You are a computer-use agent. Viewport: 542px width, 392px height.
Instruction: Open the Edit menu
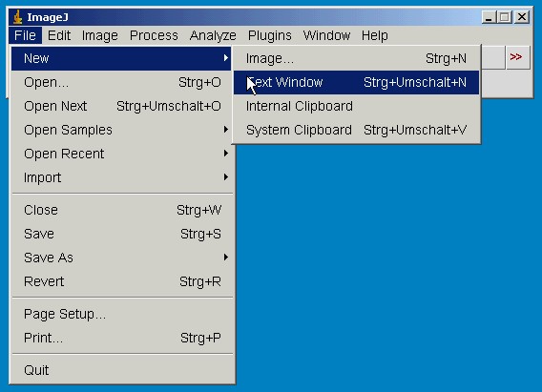tap(59, 35)
